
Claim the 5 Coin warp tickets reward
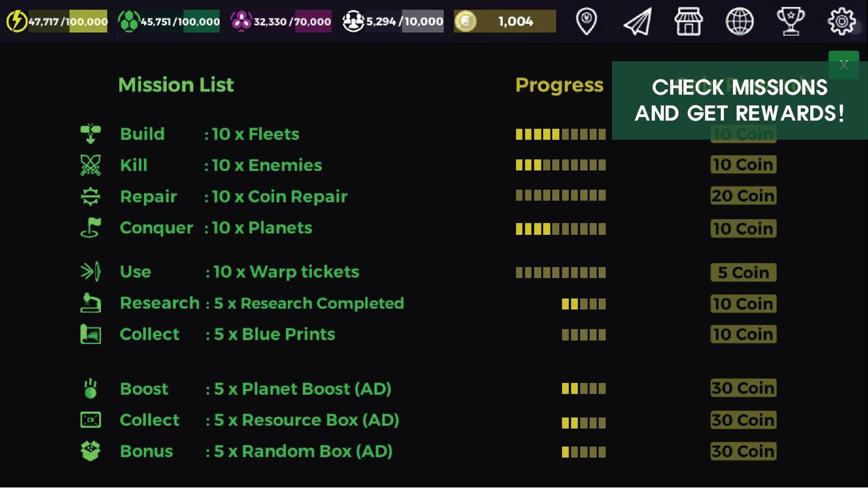[x=743, y=272]
